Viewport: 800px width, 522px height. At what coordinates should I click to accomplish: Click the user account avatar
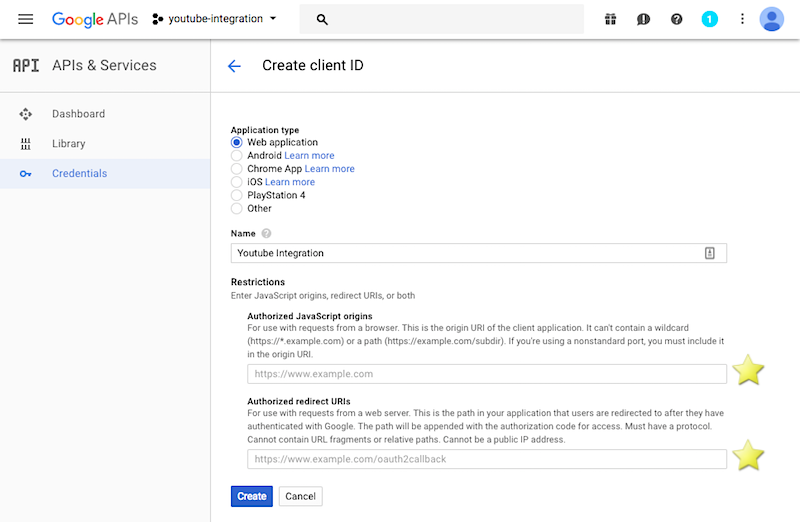pyautogui.click(x=772, y=19)
